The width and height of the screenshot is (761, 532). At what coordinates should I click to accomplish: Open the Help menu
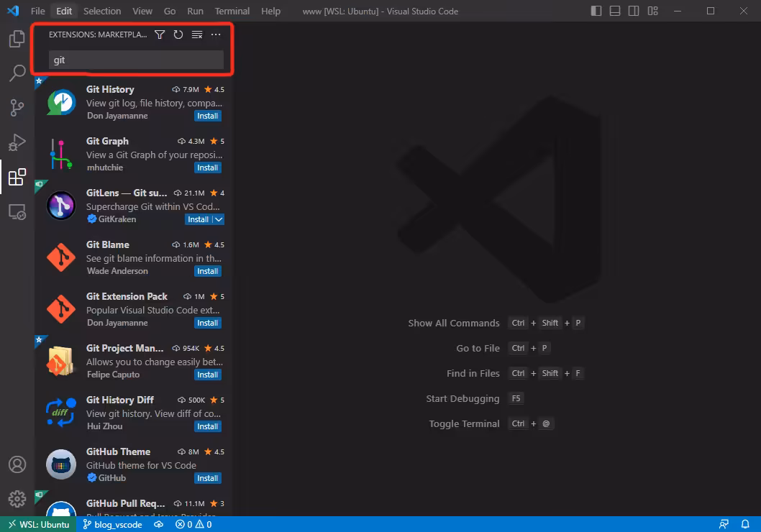click(x=271, y=11)
